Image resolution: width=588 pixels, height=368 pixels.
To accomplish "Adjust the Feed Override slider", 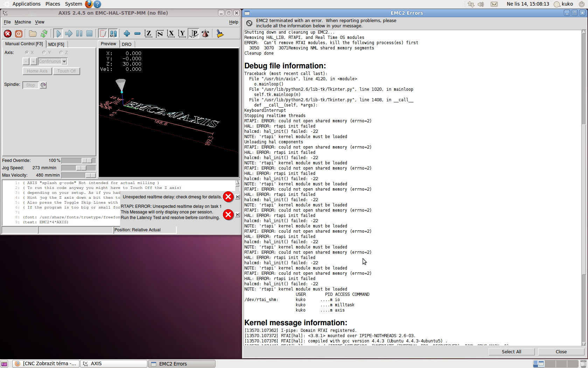I will (x=87, y=161).
